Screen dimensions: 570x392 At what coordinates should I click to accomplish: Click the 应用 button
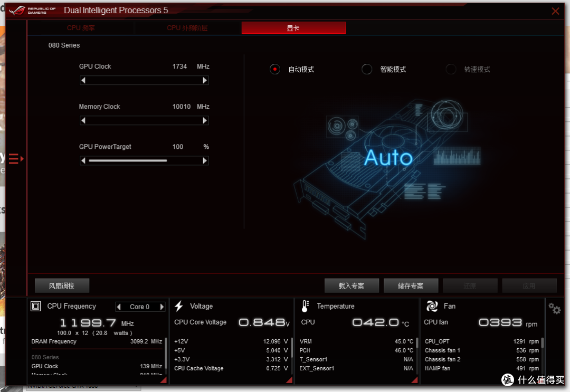click(x=529, y=286)
